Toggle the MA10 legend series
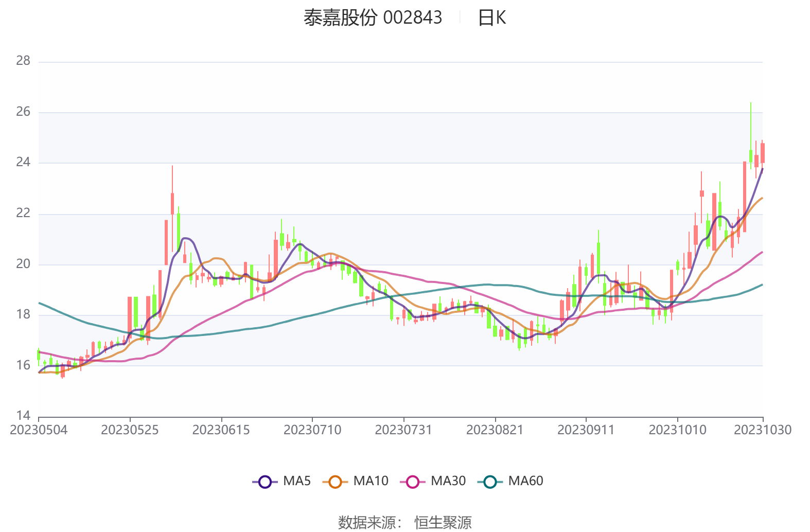 355,482
